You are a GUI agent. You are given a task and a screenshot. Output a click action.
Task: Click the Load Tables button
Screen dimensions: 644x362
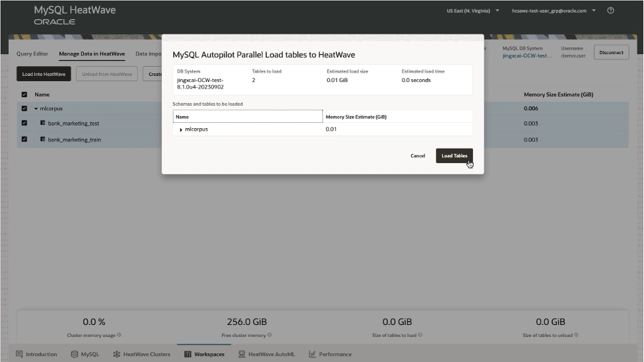tap(454, 155)
